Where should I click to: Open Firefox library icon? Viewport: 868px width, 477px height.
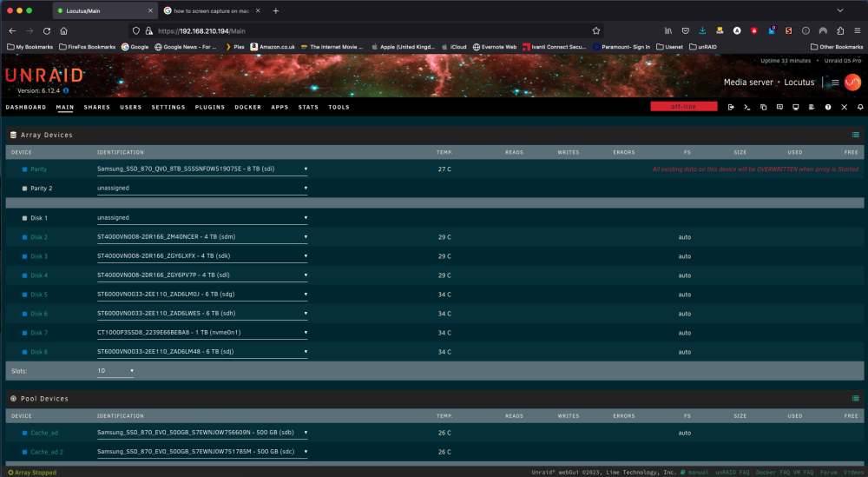pyautogui.click(x=668, y=31)
